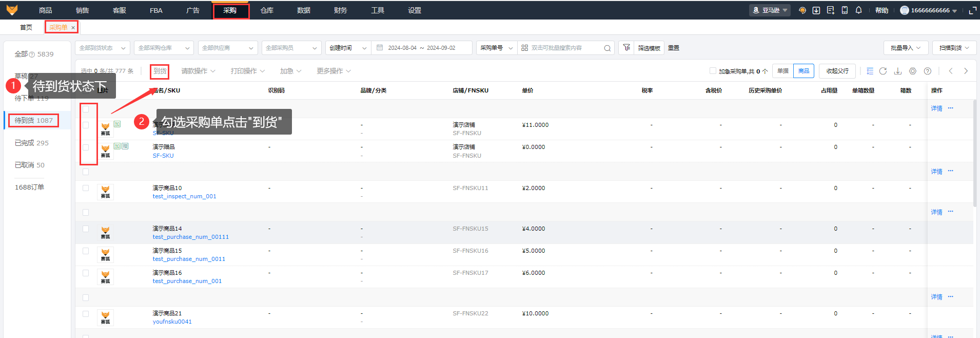Viewport: 980px width, 338px height.
Task: Click the 到货 button
Action: click(x=160, y=71)
